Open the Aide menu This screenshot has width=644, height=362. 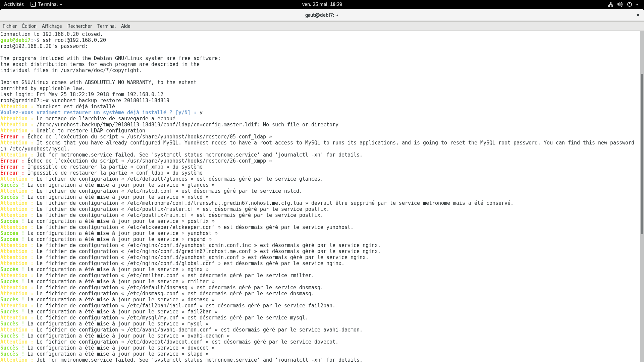pos(126,26)
